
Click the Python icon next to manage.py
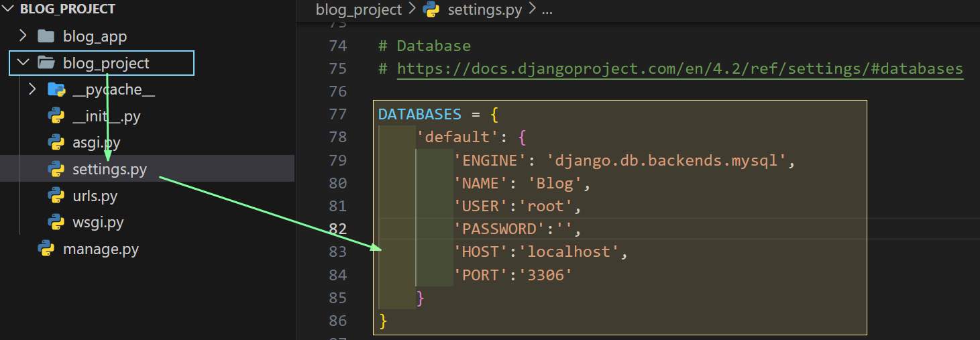(x=46, y=249)
